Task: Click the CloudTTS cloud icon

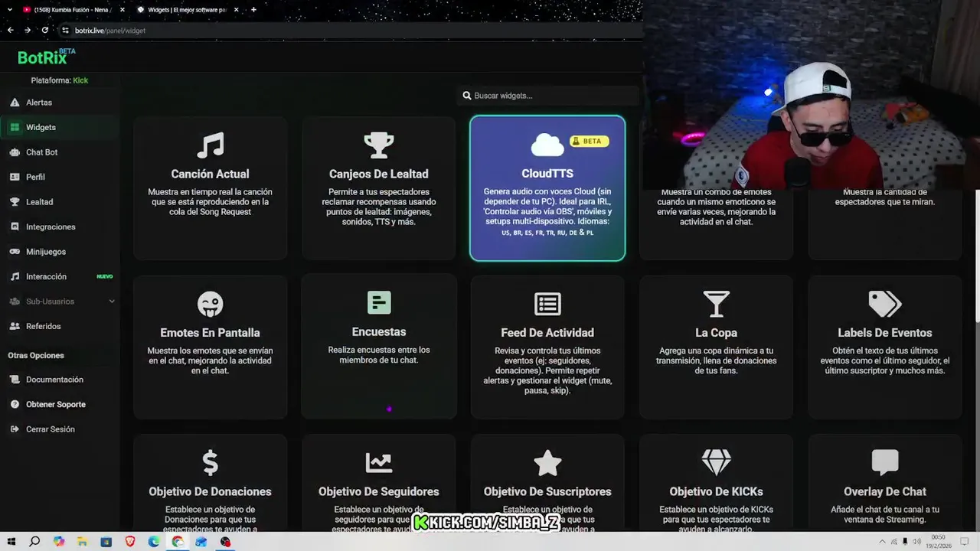Action: click(x=547, y=145)
